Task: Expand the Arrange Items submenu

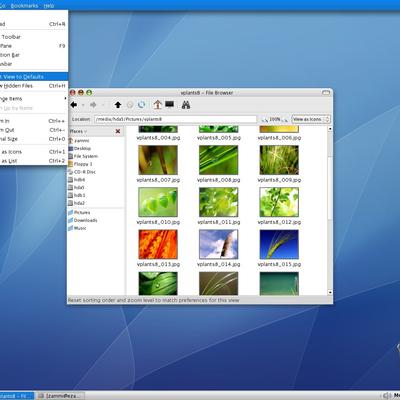Action: [33, 99]
